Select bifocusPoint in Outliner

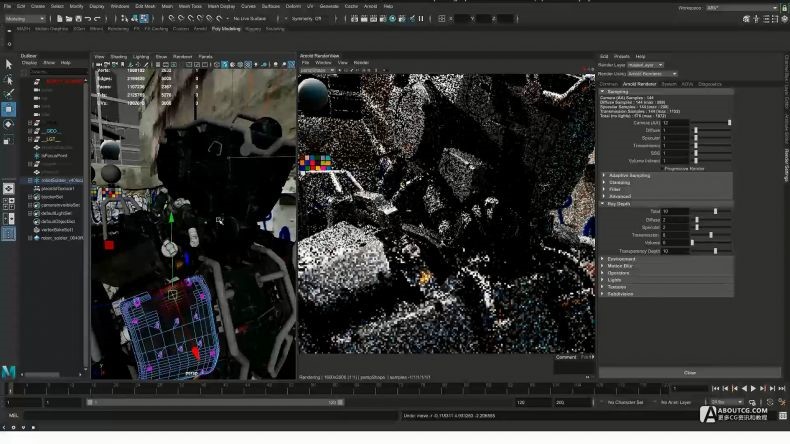pyautogui.click(x=54, y=156)
